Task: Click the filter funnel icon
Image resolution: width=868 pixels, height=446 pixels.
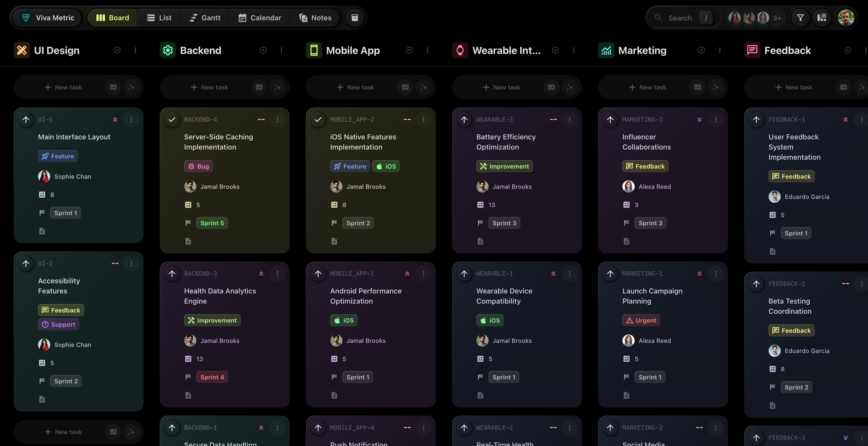Action: click(800, 17)
